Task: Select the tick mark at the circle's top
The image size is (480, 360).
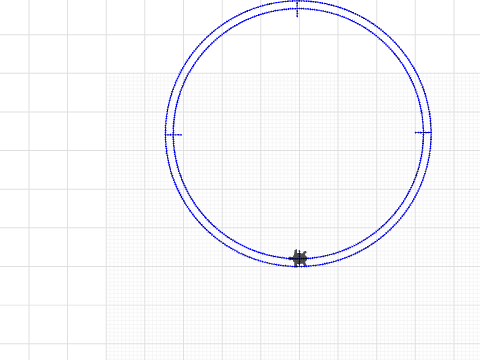Action: coord(298,9)
